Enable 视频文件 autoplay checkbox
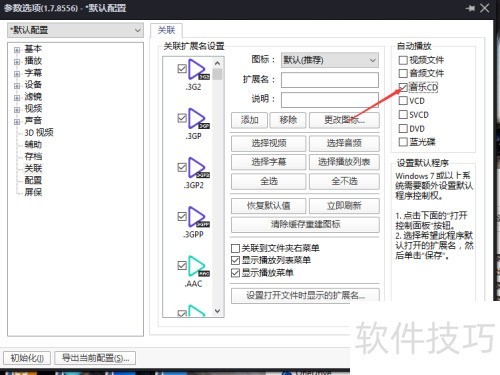Viewport: 500px width, 375px height. click(x=403, y=60)
